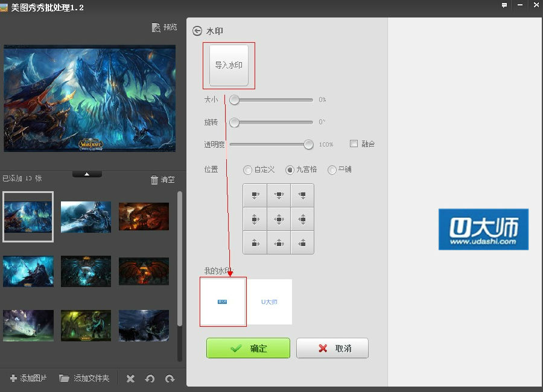Select top-left watermark position in grid
543x392 pixels.
pyautogui.click(x=255, y=195)
